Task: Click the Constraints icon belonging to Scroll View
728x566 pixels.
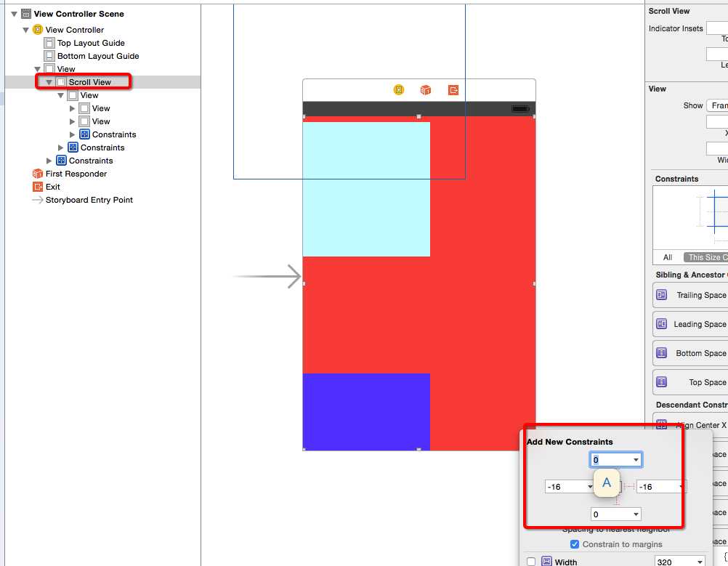Action: pyautogui.click(x=73, y=147)
